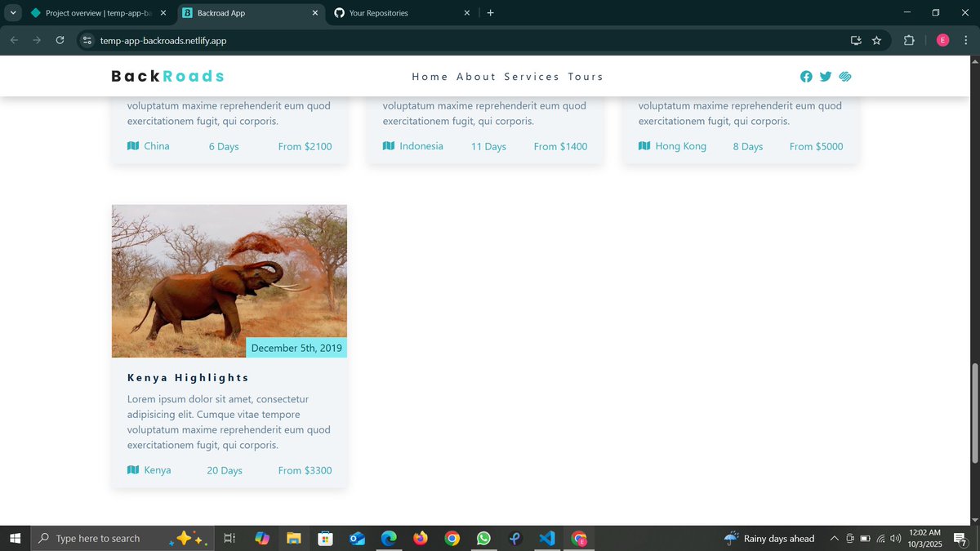Click the From $2100 price
The image size is (980, 551).
tap(305, 146)
